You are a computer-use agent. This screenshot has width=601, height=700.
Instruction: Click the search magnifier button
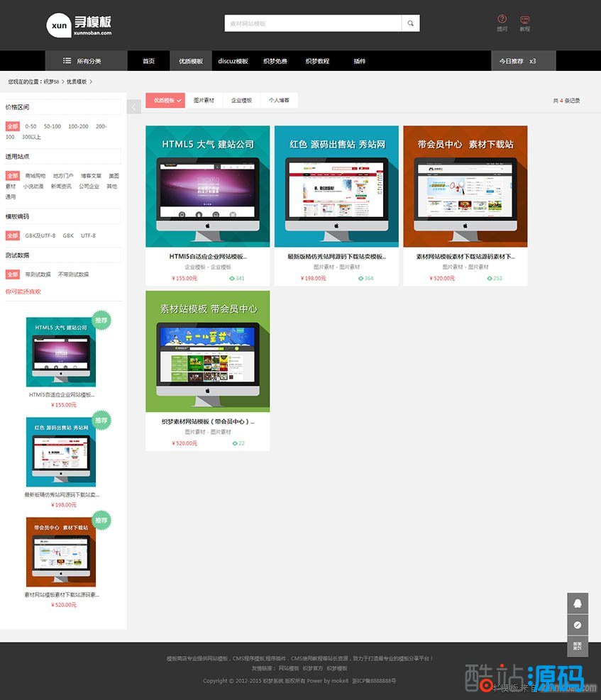tap(410, 23)
